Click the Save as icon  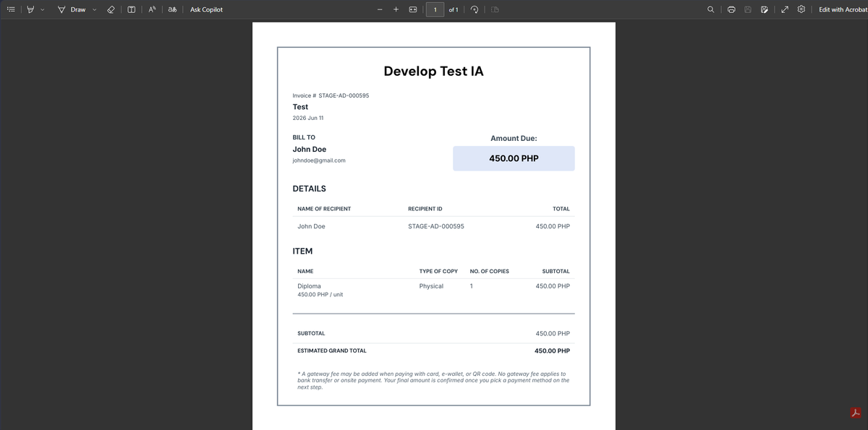765,9
